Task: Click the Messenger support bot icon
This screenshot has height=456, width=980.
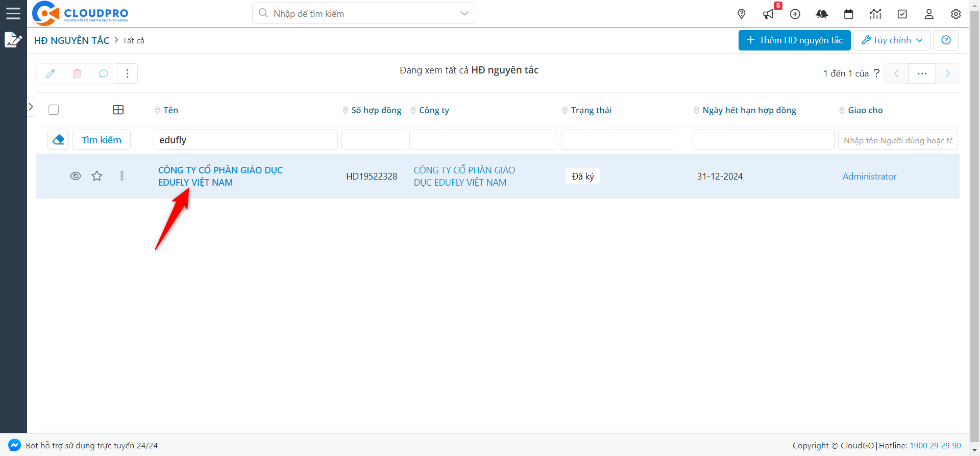Action: tap(14, 445)
